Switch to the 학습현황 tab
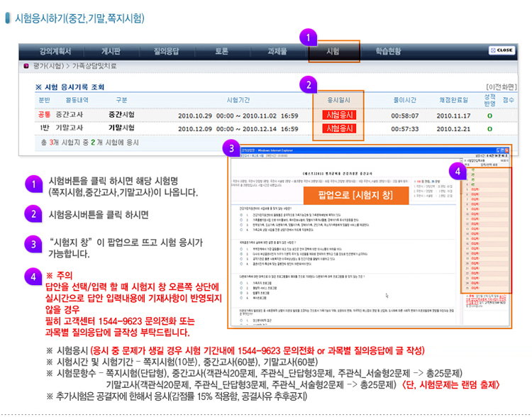Image resolution: width=532 pixels, height=417 pixels. (388, 51)
